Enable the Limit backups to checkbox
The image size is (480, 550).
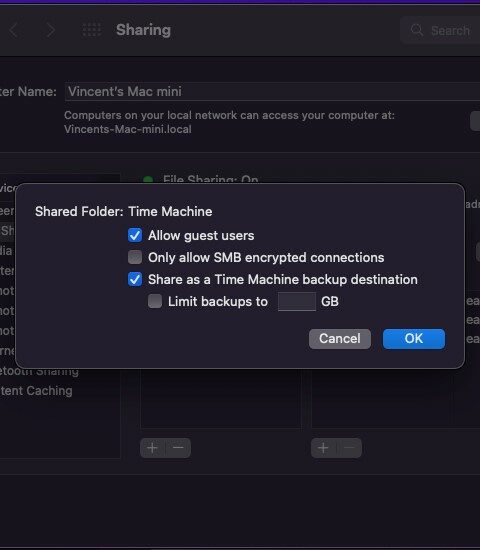[155, 301]
